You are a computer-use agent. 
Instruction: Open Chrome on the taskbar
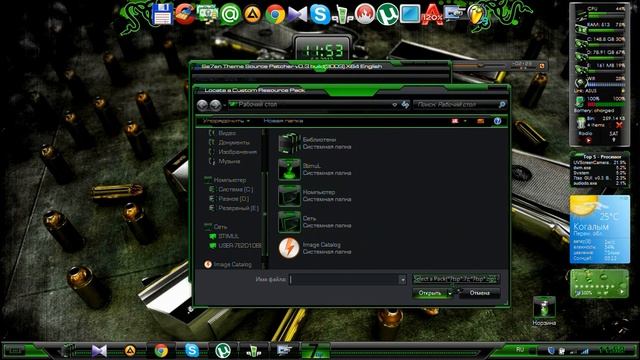click(161, 351)
